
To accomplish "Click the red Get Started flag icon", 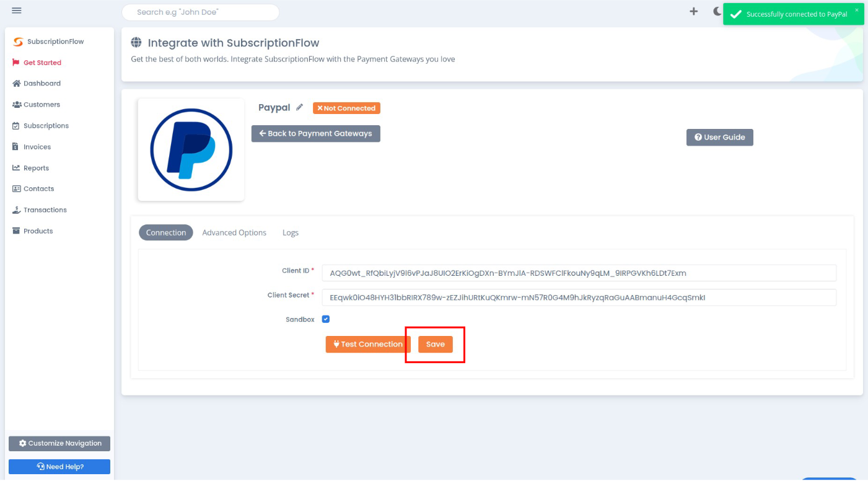I will pos(16,63).
